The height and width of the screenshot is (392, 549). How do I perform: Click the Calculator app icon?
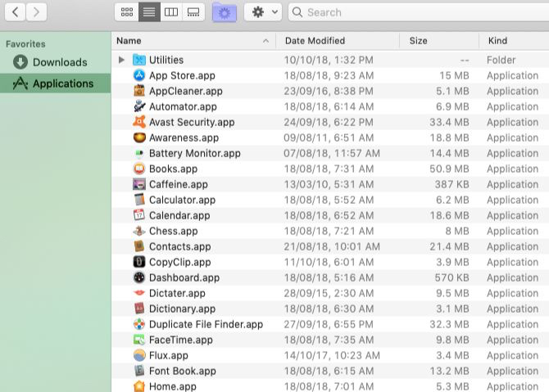[x=139, y=200]
